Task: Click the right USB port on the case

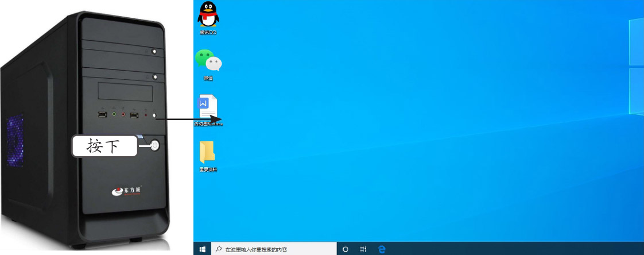Action: pos(134,115)
